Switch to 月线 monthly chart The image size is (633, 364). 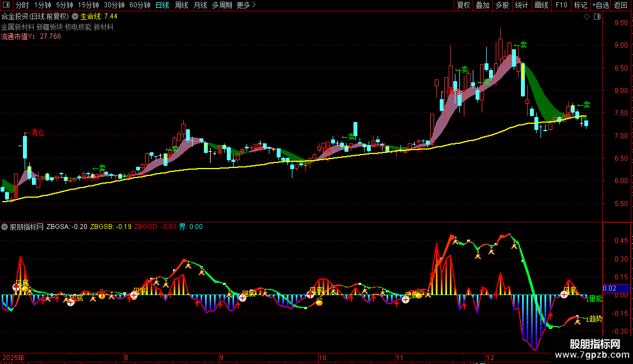[200, 5]
